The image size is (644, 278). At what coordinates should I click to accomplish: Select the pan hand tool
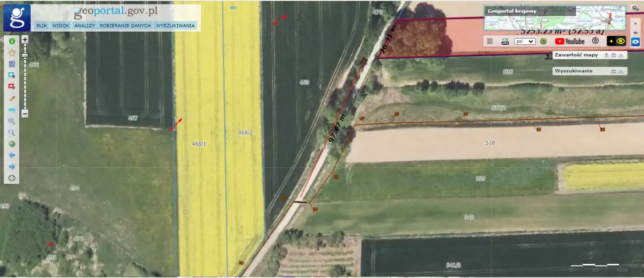coord(12,52)
